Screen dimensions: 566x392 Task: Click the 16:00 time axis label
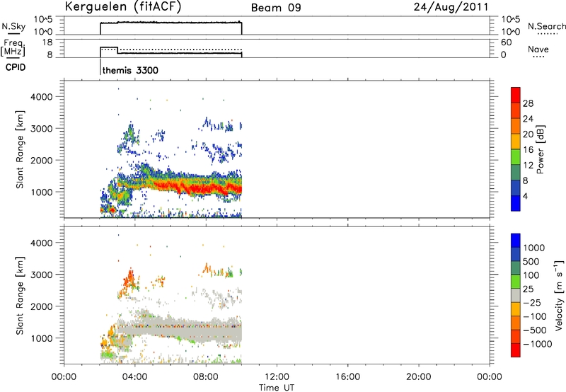click(347, 377)
